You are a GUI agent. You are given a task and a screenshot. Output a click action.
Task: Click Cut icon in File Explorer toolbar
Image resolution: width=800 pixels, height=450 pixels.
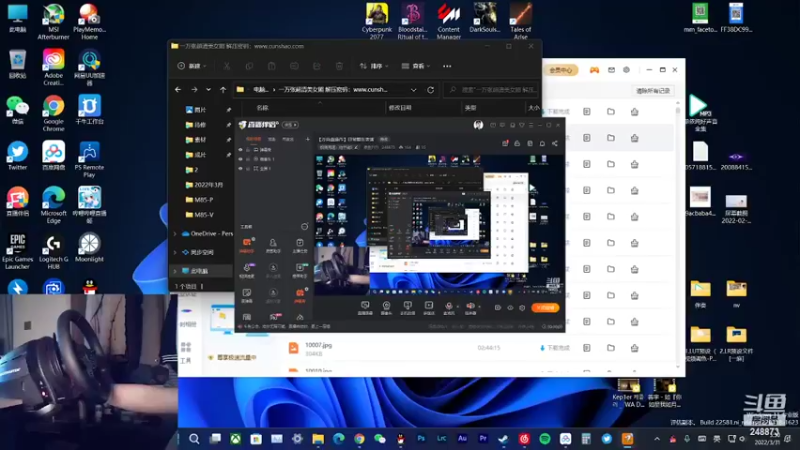227,66
